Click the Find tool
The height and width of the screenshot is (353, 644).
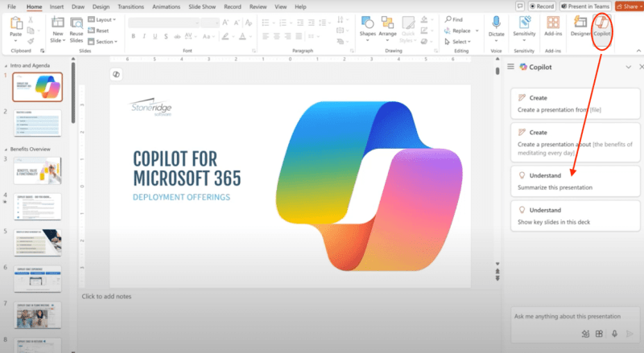(454, 19)
